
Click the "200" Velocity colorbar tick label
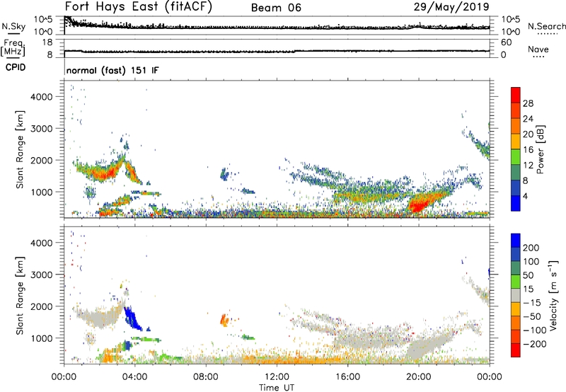tap(531, 248)
